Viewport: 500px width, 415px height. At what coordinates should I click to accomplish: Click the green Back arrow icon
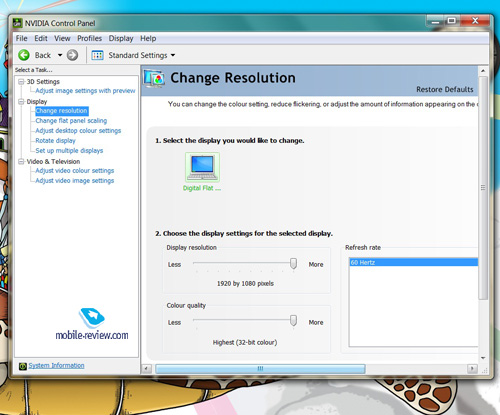click(24, 55)
